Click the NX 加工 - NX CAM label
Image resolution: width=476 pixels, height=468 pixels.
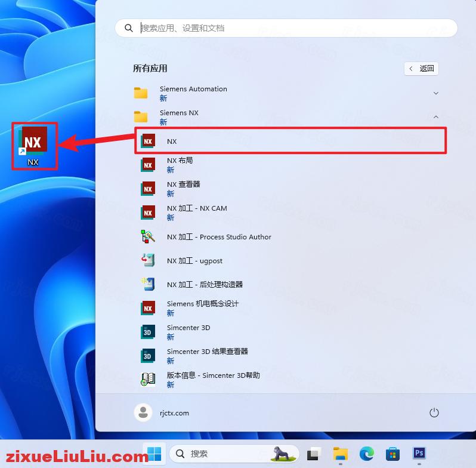(197, 208)
